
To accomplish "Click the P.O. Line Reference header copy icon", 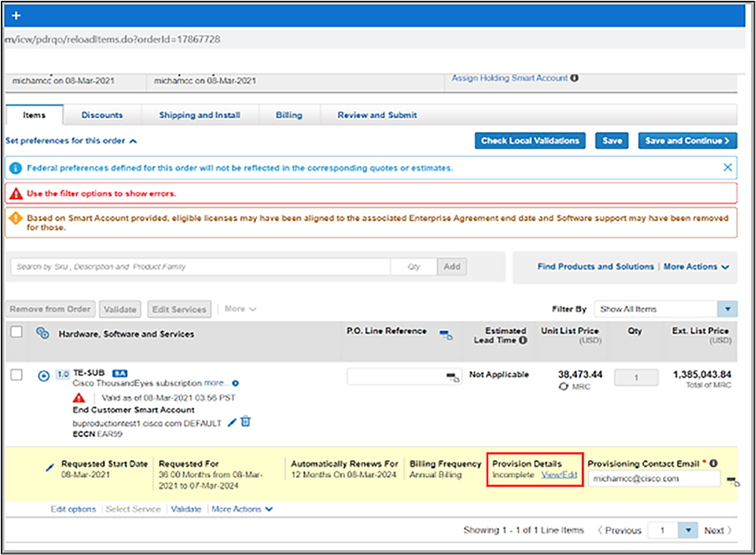I will 446,334.
